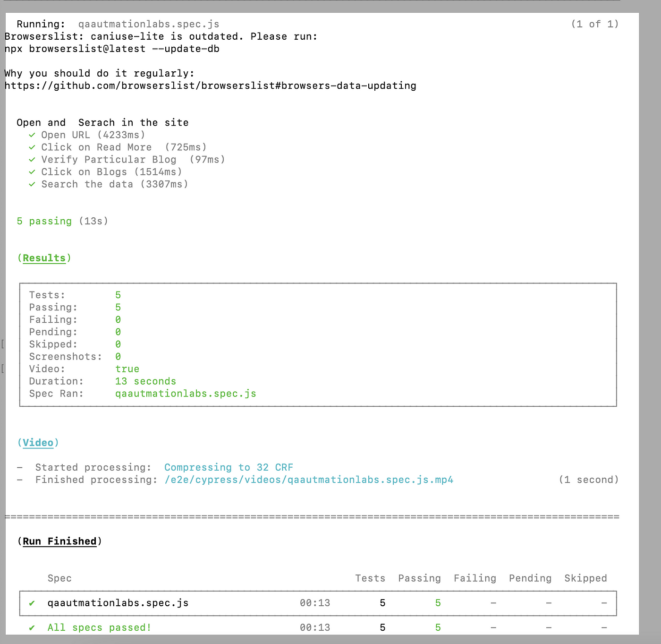The image size is (661, 644).
Task: Click the '5 passing (13s)' summary
Action: coord(62,221)
